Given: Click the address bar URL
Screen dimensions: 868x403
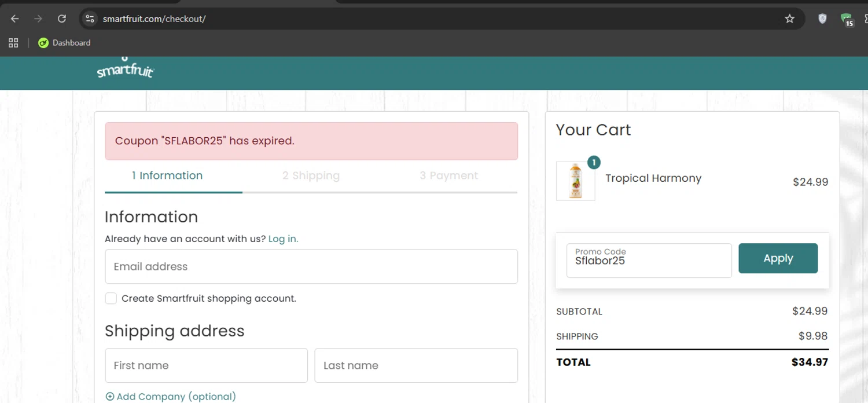Looking at the screenshot, I should (154, 19).
